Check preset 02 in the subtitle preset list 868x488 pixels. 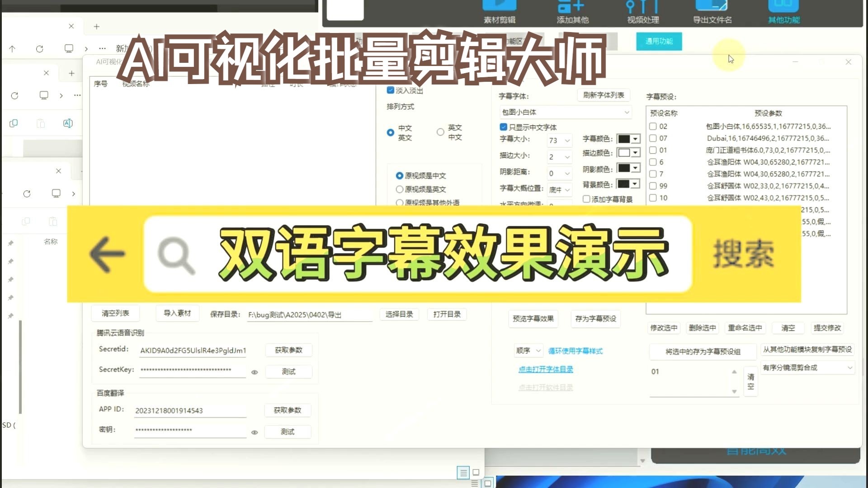point(653,127)
